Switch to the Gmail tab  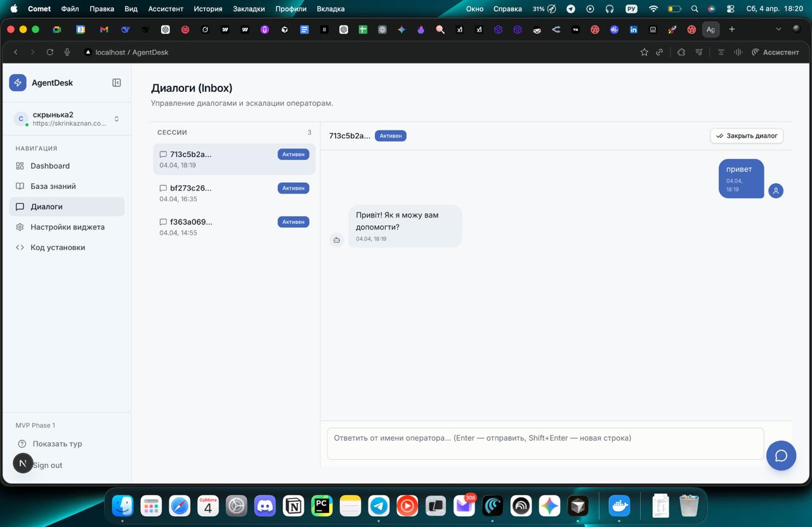click(104, 29)
